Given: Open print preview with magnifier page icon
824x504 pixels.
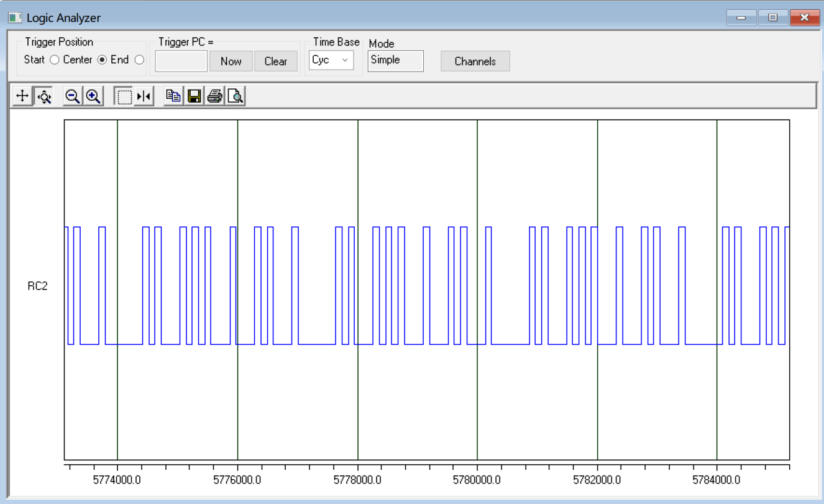Looking at the screenshot, I should (236, 96).
